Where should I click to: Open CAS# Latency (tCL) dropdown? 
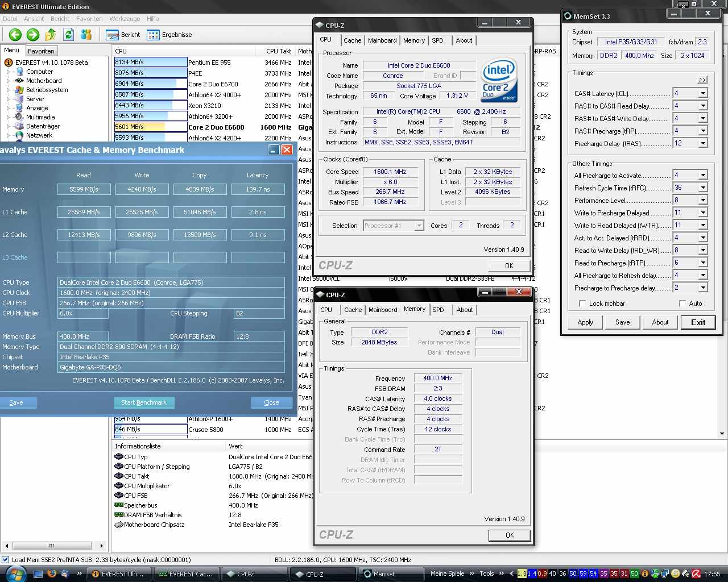(703, 93)
